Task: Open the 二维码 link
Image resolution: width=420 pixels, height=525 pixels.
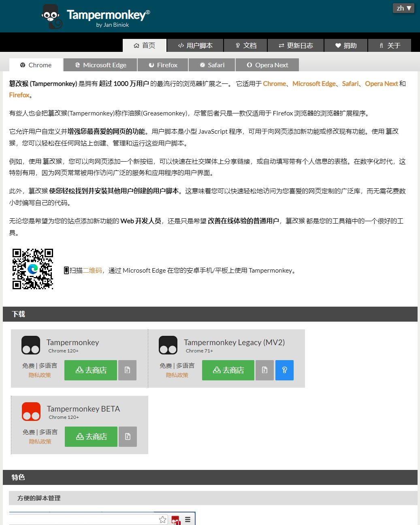Action: 92,270
